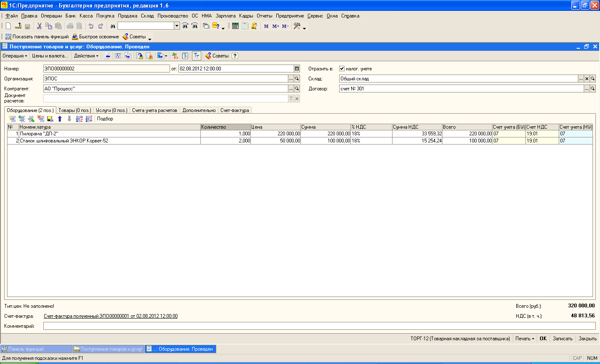The image size is (600, 364).
Task: Open the calculator icon in the main toolbar
Action: [x=235, y=26]
